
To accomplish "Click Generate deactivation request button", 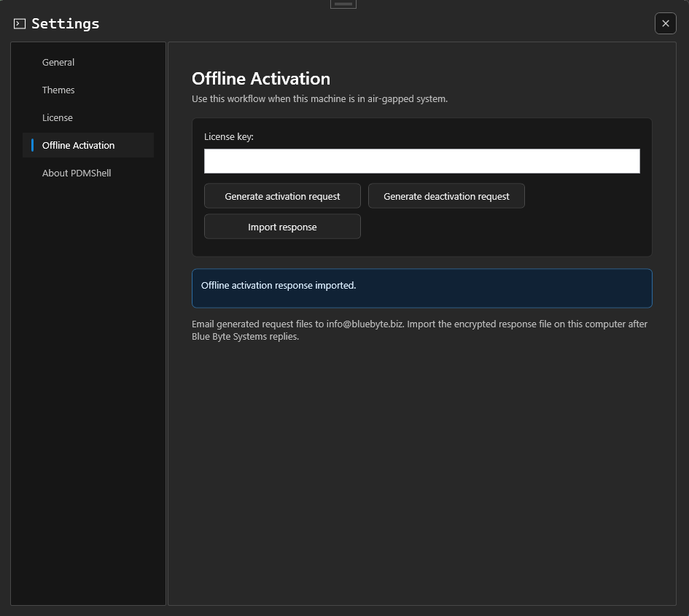I will pos(446,196).
